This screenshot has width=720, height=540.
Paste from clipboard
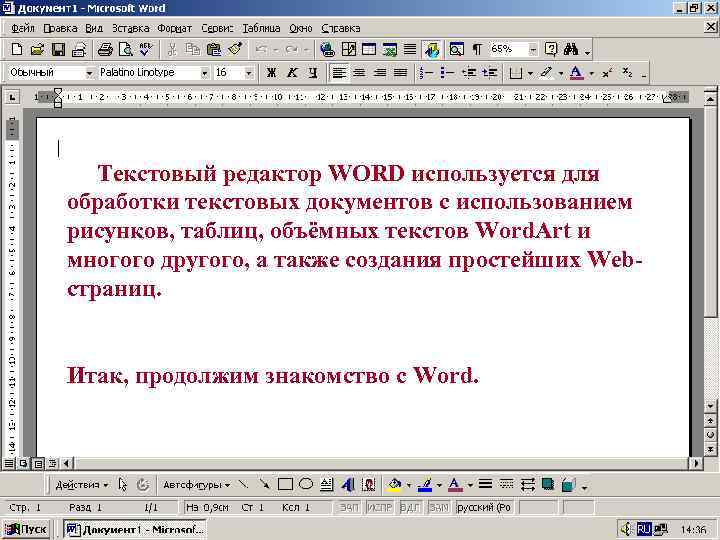click(x=214, y=49)
